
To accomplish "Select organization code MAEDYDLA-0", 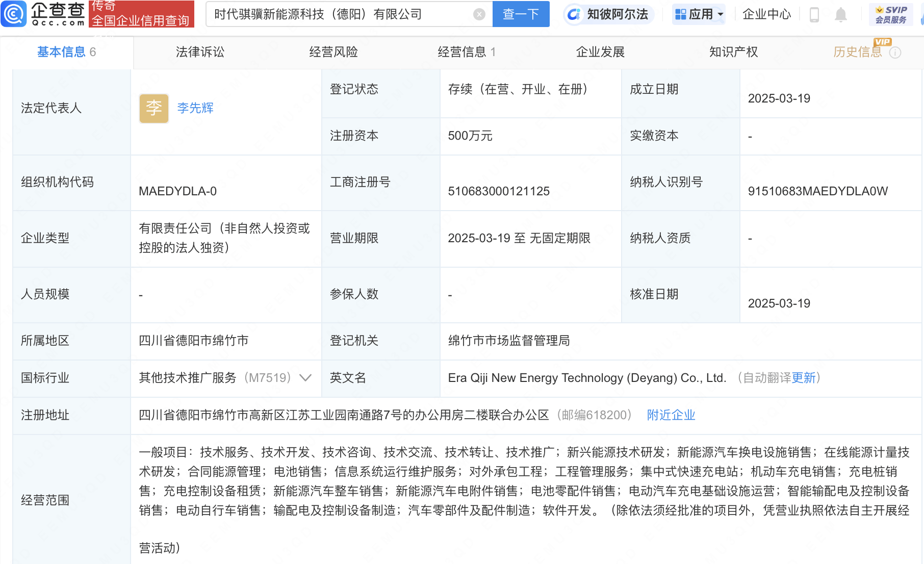I will tap(177, 191).
